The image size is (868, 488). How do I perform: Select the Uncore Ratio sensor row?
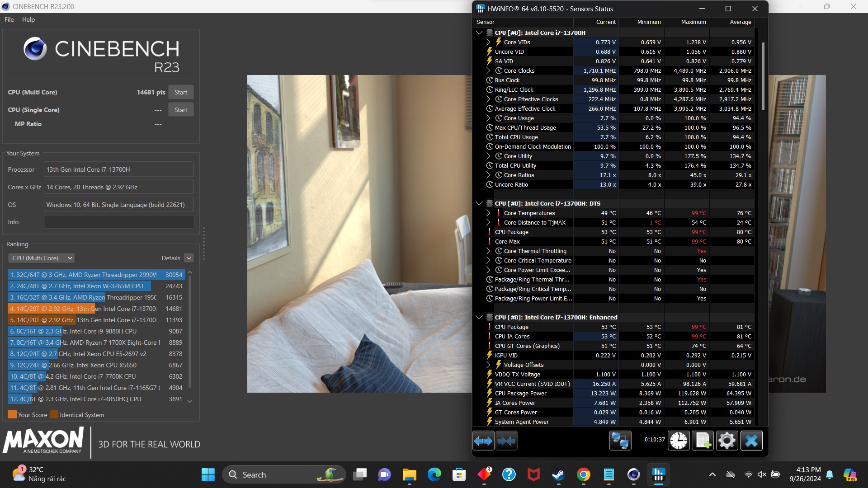click(x=614, y=184)
